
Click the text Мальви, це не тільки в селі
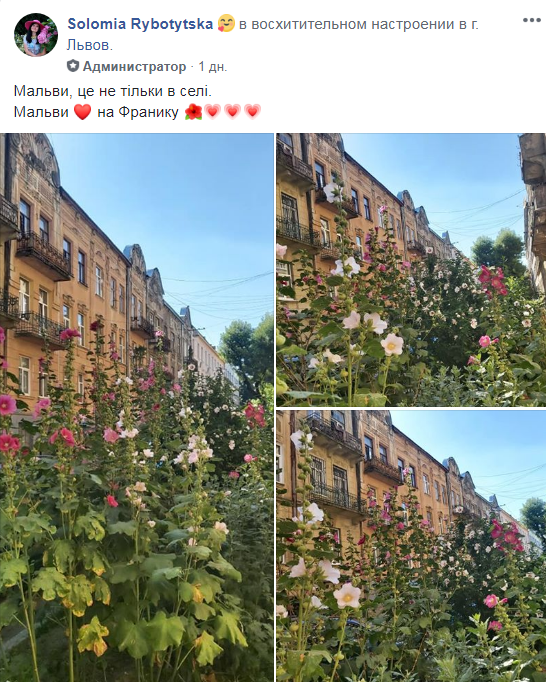[x=113, y=91]
